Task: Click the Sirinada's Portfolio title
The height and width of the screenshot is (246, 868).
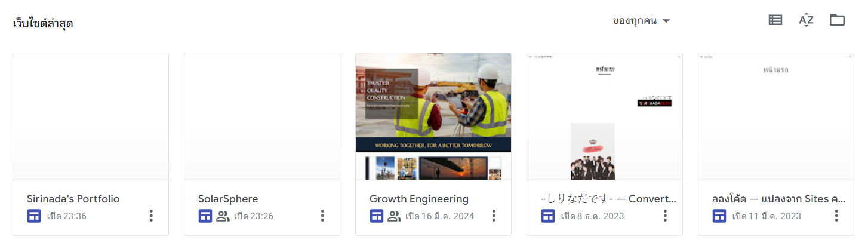Action: [x=73, y=199]
